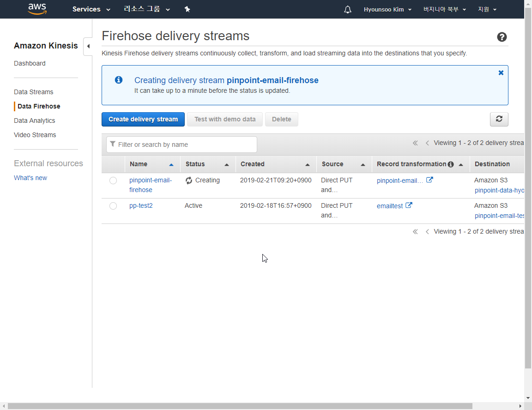The image size is (532, 410).
Task: Click the Destination column header
Action: 492,164
